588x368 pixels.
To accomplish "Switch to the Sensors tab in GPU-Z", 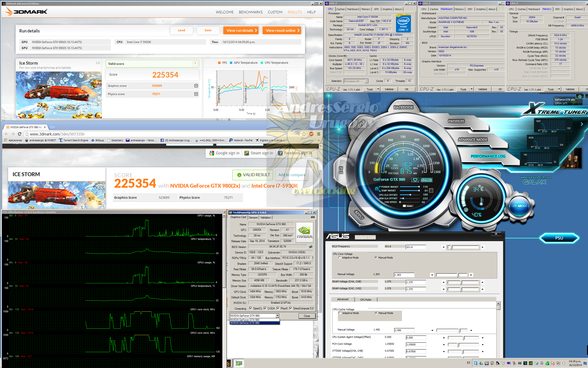I will pos(253,217).
